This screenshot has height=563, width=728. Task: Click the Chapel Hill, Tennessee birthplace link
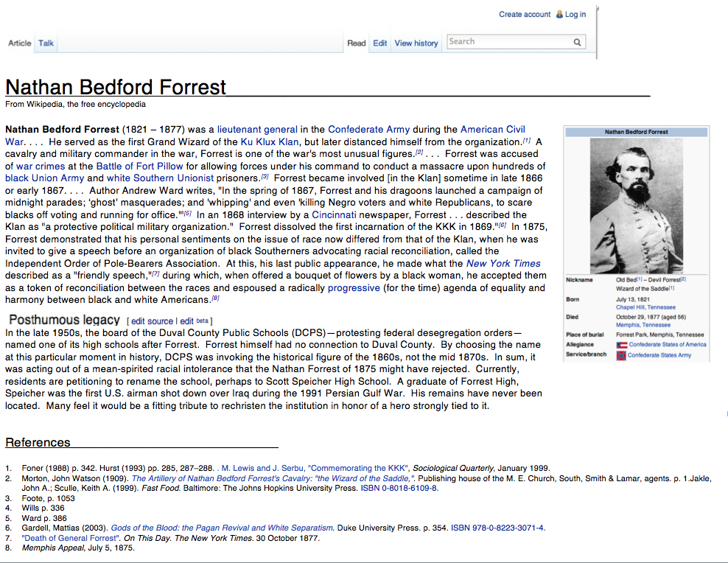point(645,307)
